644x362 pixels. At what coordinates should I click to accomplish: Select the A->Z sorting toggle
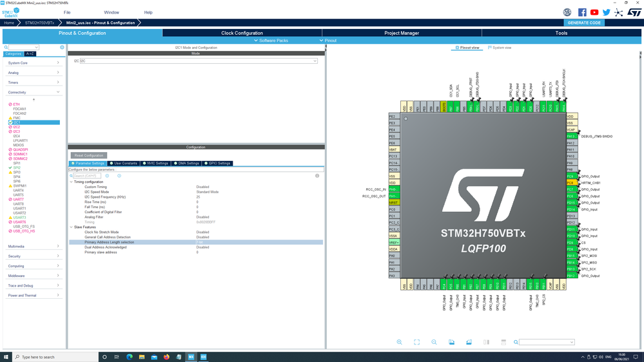tap(30, 53)
